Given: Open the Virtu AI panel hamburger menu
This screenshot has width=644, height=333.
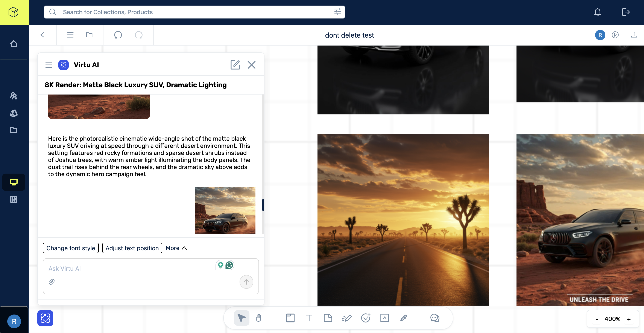Looking at the screenshot, I should click(x=49, y=65).
